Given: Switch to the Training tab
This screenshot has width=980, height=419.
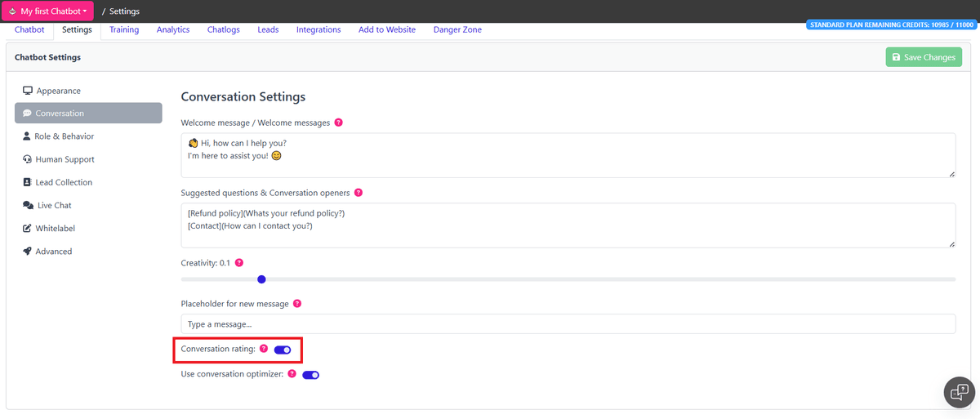Looking at the screenshot, I should (124, 29).
